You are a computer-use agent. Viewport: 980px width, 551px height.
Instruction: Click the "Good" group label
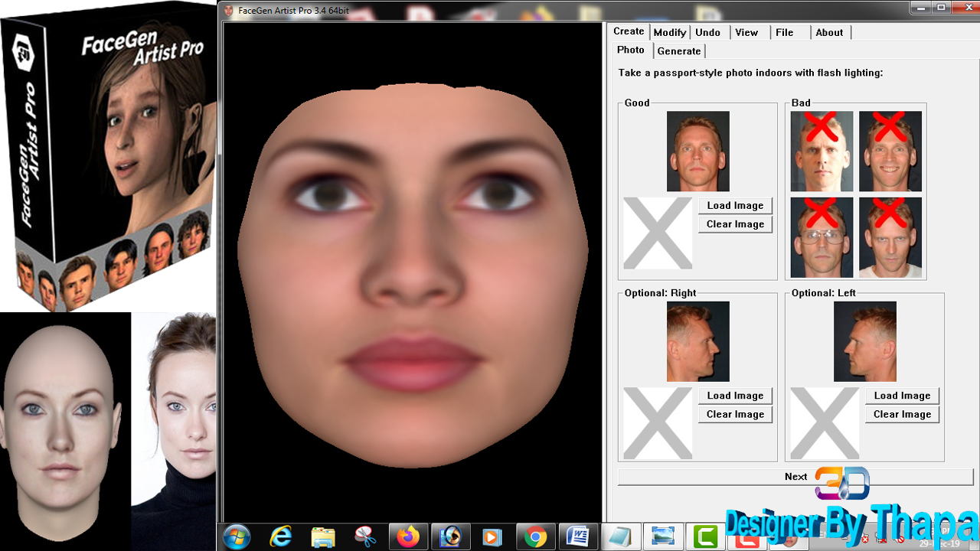pyautogui.click(x=637, y=103)
